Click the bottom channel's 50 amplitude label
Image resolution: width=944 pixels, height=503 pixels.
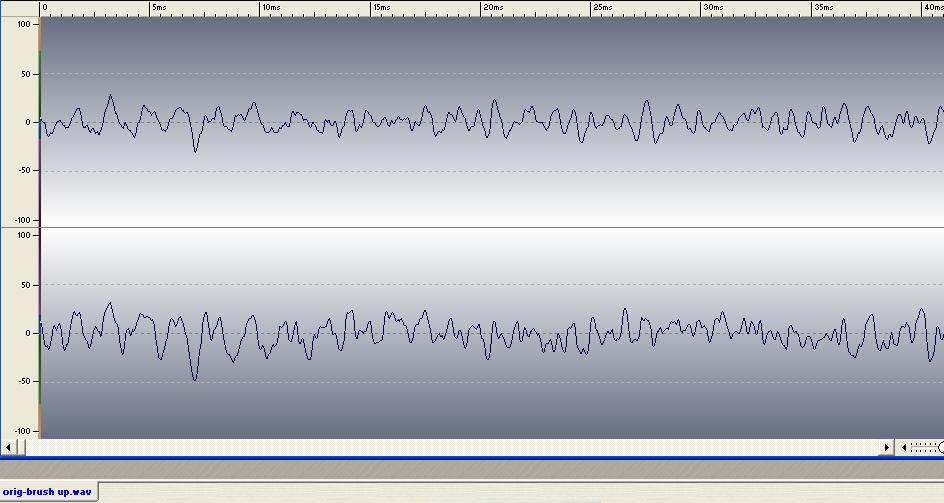tap(26, 285)
